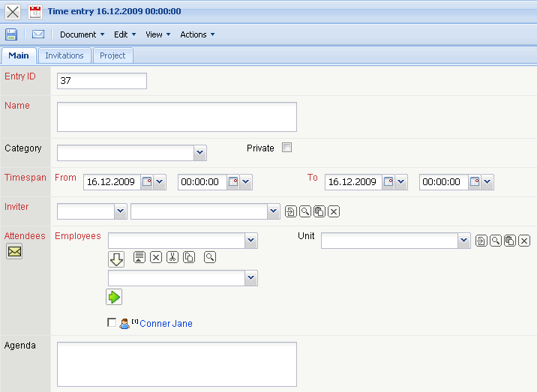Click the save disk icon in toolbar
Screen dimensions: 537x392
[x=11, y=34]
